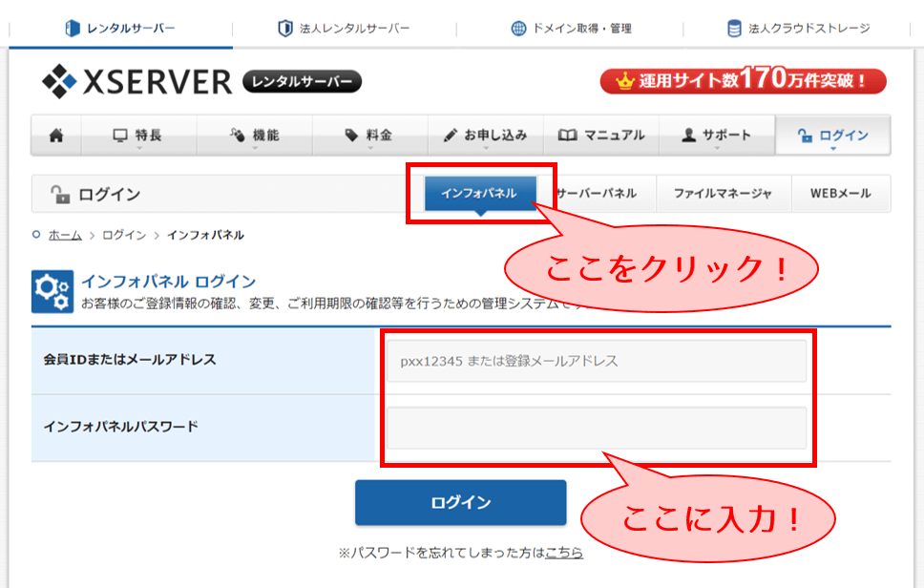924x588 pixels.
Task: Focus the インフォパネルパスワード input field
Action: point(597,428)
